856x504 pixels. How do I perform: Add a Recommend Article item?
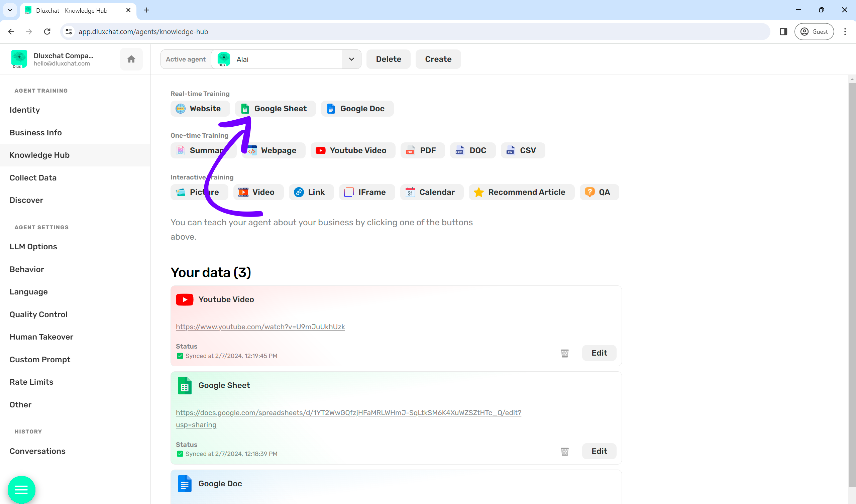[521, 192]
